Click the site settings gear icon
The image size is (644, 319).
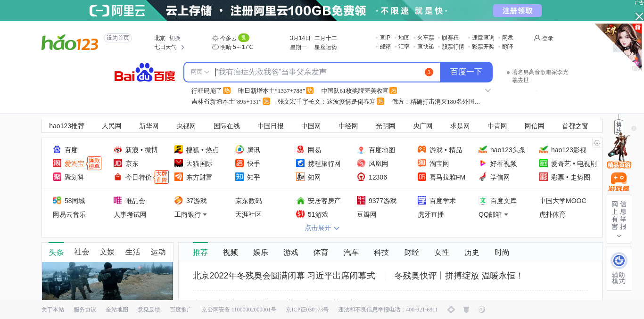pos(597,143)
